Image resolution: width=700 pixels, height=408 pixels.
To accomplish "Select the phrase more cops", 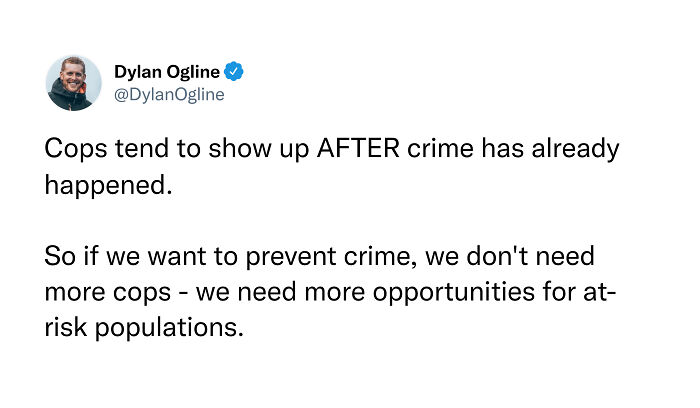I will [x=108, y=292].
